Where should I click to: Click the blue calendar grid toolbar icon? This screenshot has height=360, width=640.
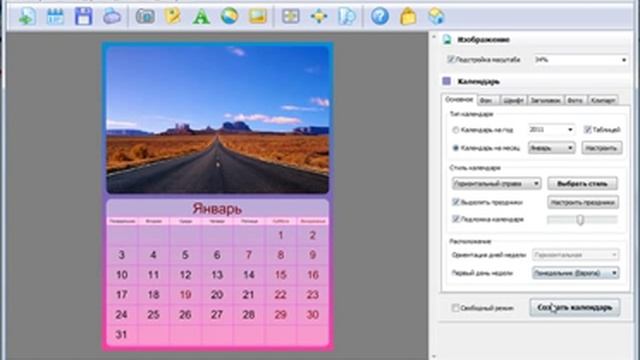tap(55, 17)
